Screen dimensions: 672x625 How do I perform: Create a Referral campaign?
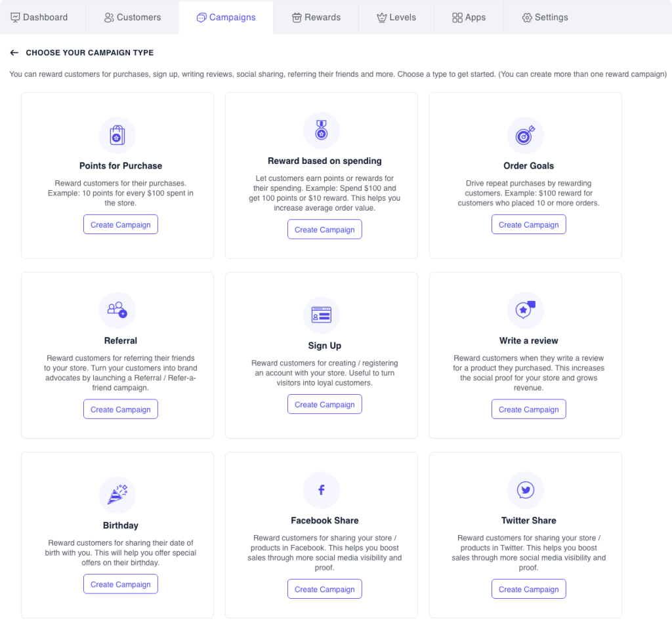(x=120, y=409)
